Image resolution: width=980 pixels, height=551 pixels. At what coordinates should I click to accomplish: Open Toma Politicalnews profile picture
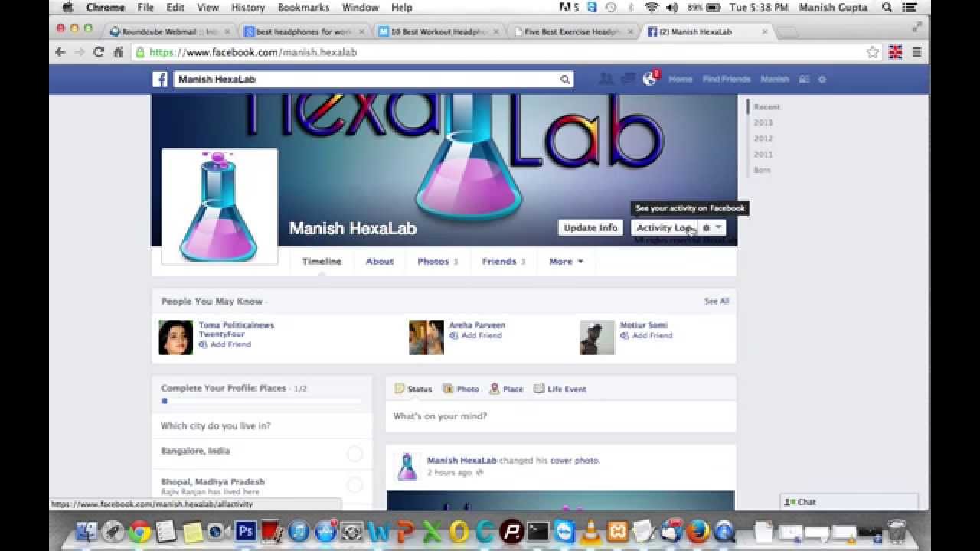[176, 337]
